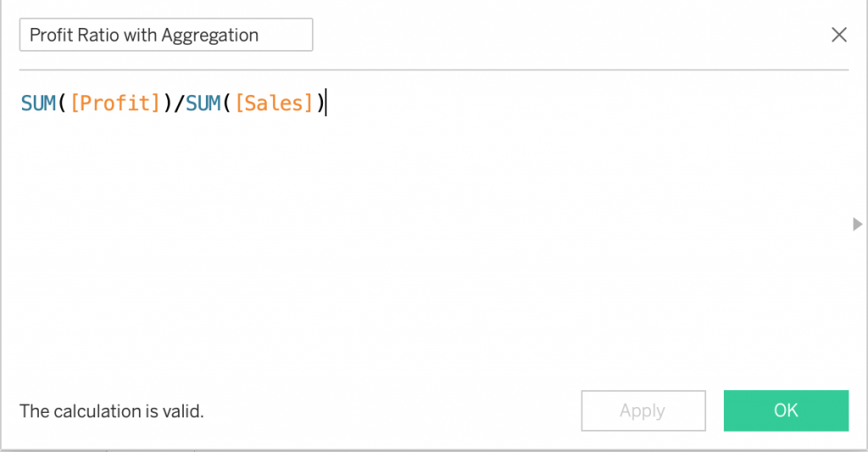Screen dimensions: 868x452
Task: Click the empty area of the formula editor
Action: coord(424,254)
